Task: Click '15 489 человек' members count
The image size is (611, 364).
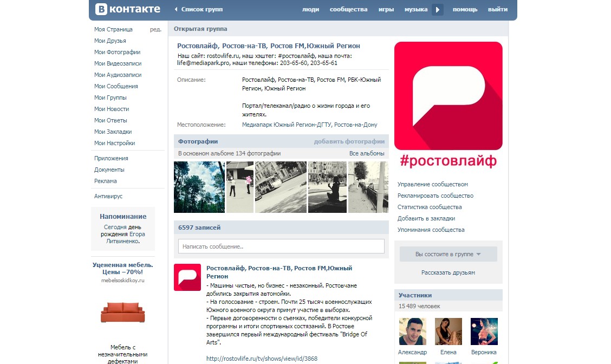Action: [x=419, y=307]
